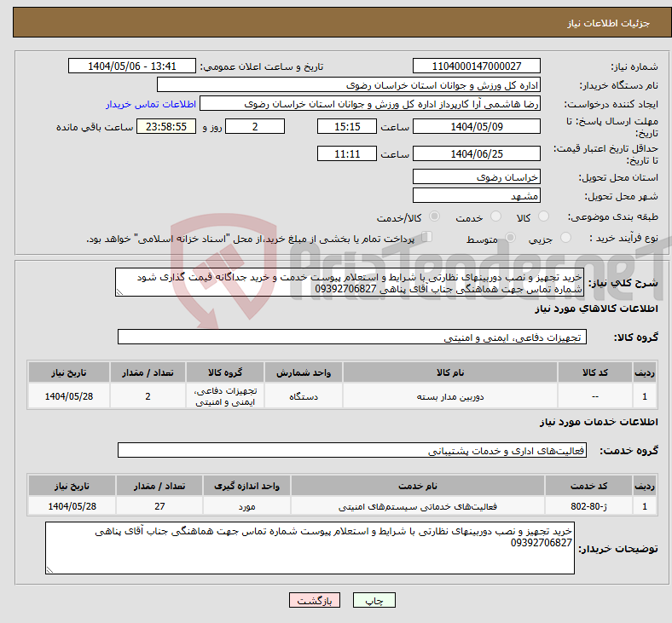Click the delivery city field مشهد
Screen dimensions: 672x623
(476, 195)
